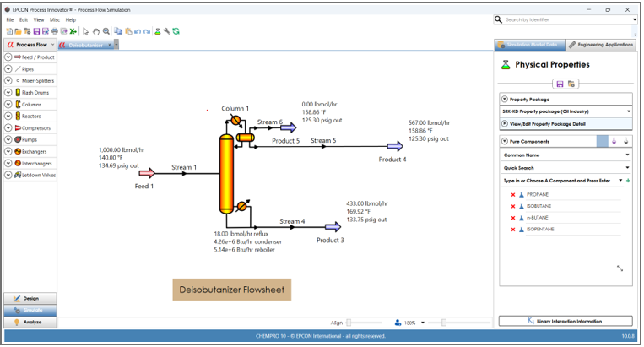The image size is (644, 347).
Task: Click the Design mode button
Action: (30, 299)
